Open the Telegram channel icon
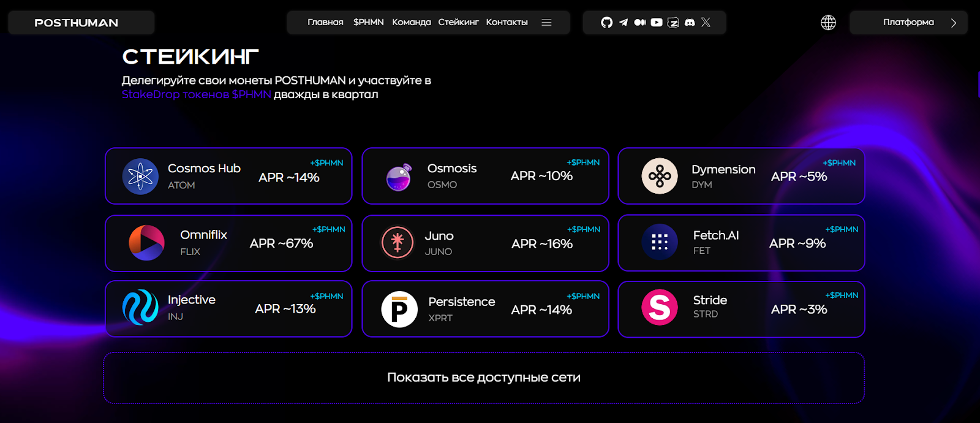980x423 pixels. point(624,22)
